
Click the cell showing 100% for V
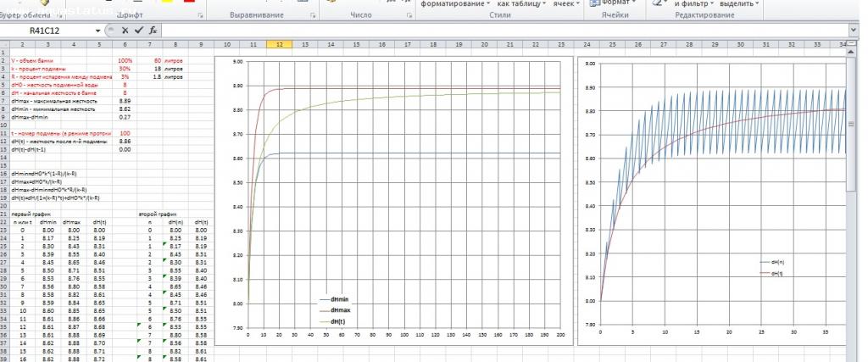[x=125, y=60]
